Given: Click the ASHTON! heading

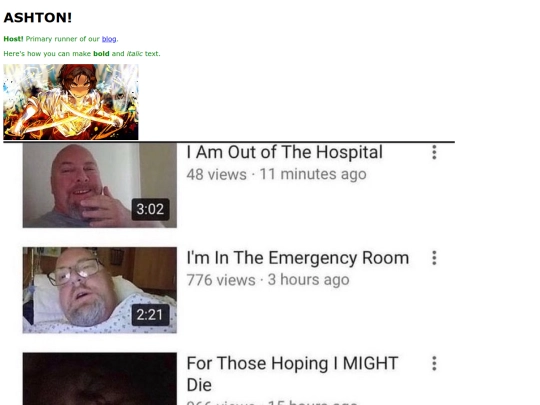Looking at the screenshot, I should click(38, 18).
